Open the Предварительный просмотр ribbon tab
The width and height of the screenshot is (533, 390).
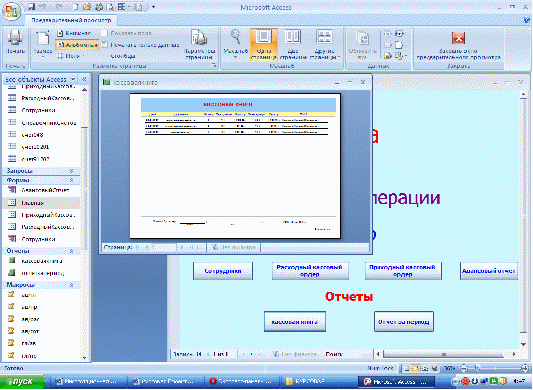[x=71, y=20]
